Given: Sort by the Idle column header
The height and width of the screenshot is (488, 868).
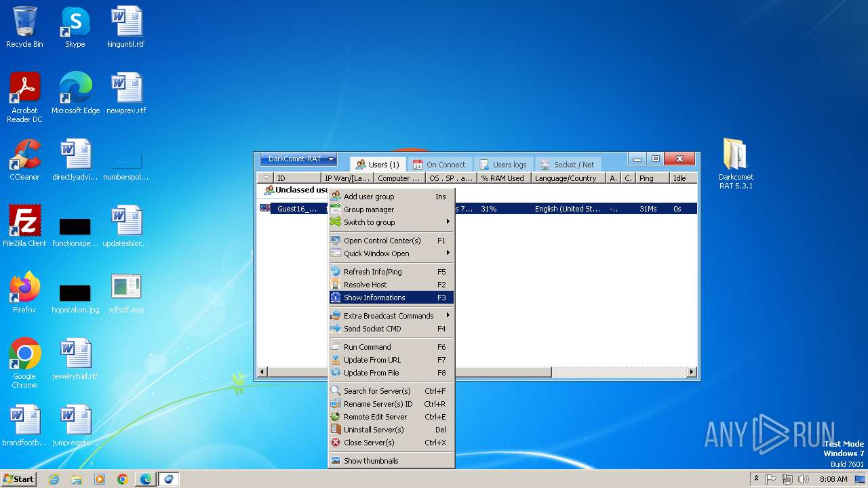Looking at the screenshot, I should (684, 178).
